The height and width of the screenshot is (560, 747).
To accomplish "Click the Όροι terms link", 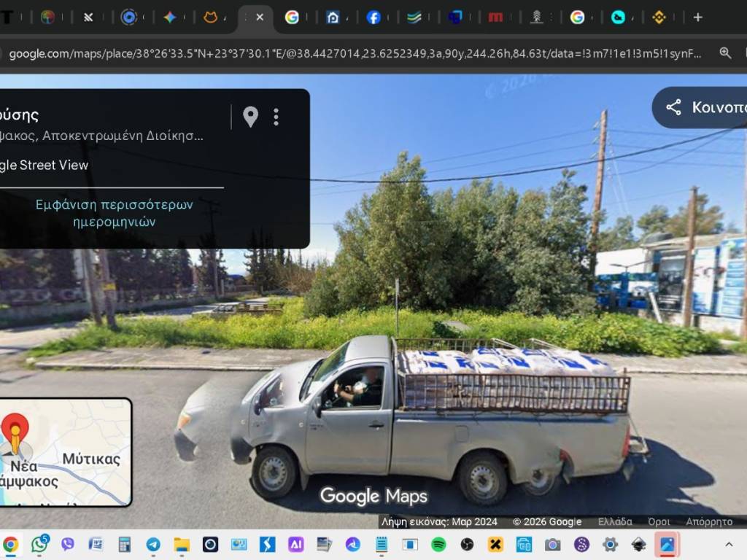I will click(x=659, y=521).
